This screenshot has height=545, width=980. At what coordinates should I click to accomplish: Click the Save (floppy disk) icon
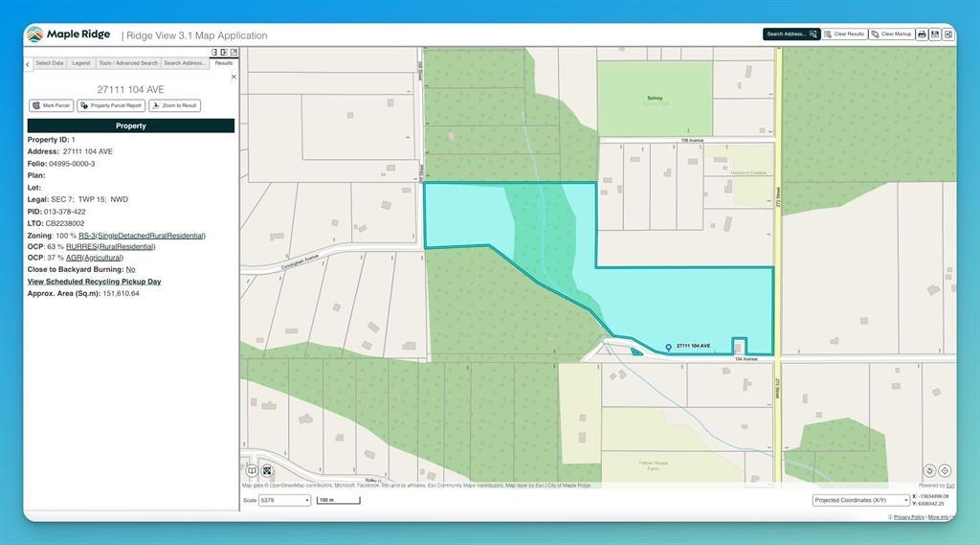(935, 34)
